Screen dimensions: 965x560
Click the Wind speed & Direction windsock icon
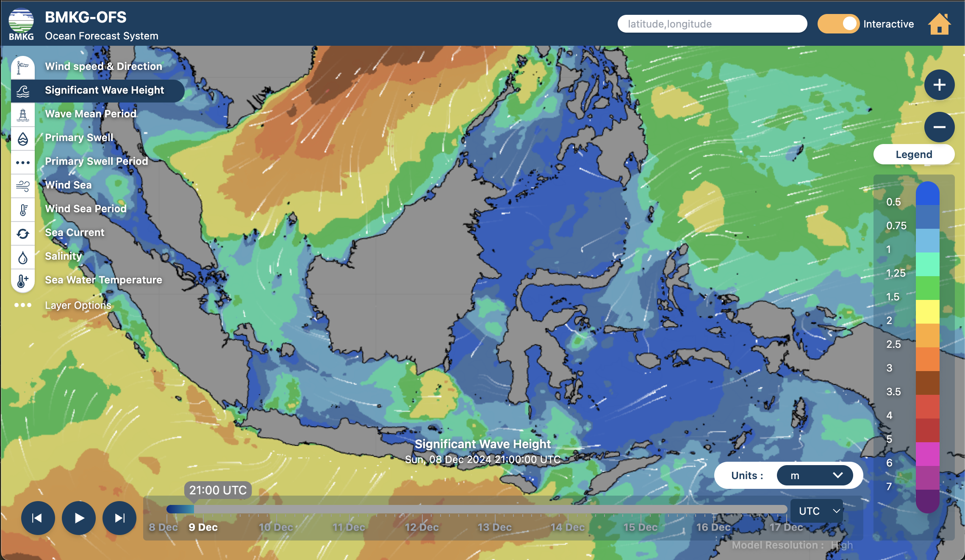point(23,67)
